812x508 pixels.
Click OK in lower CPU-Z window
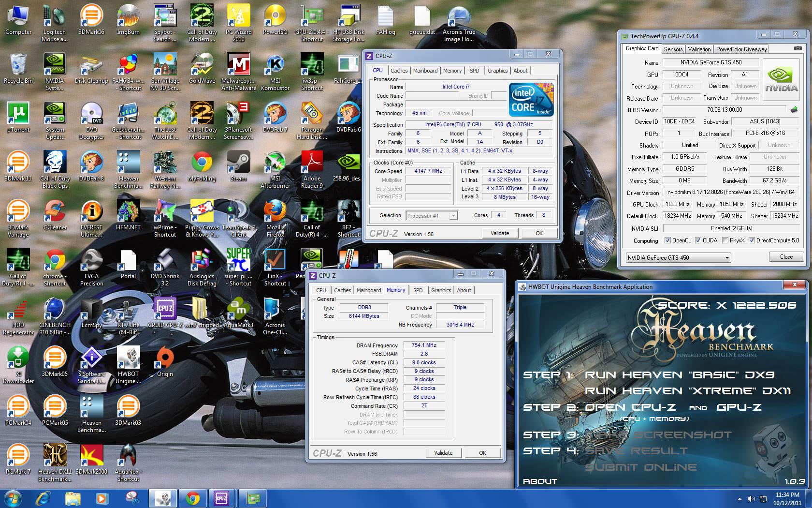pos(482,453)
